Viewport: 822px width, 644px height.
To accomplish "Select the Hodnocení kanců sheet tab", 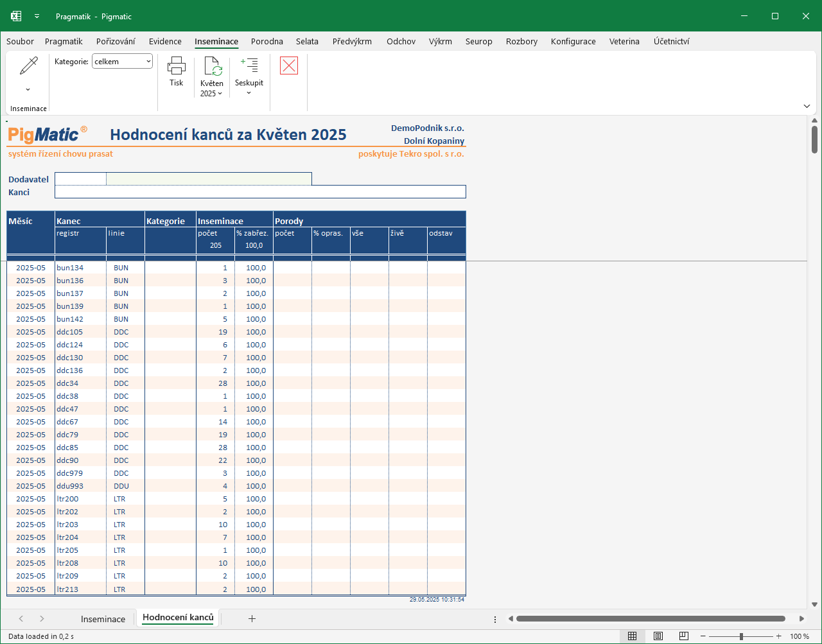I will pyautogui.click(x=178, y=618).
